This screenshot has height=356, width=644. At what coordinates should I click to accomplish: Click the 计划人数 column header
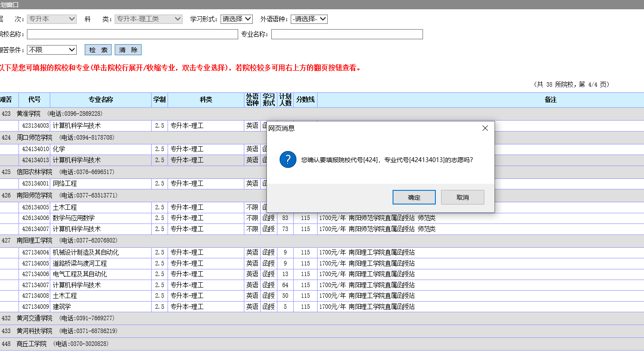(x=285, y=100)
